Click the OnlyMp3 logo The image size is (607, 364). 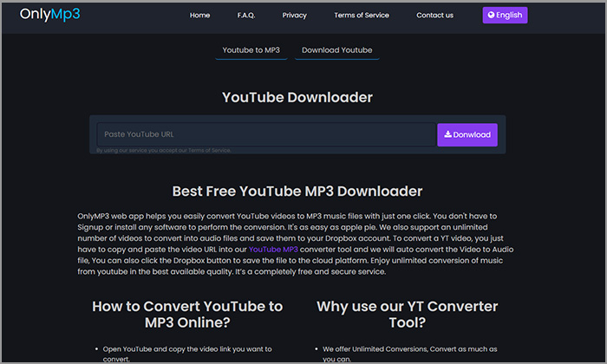tap(50, 15)
